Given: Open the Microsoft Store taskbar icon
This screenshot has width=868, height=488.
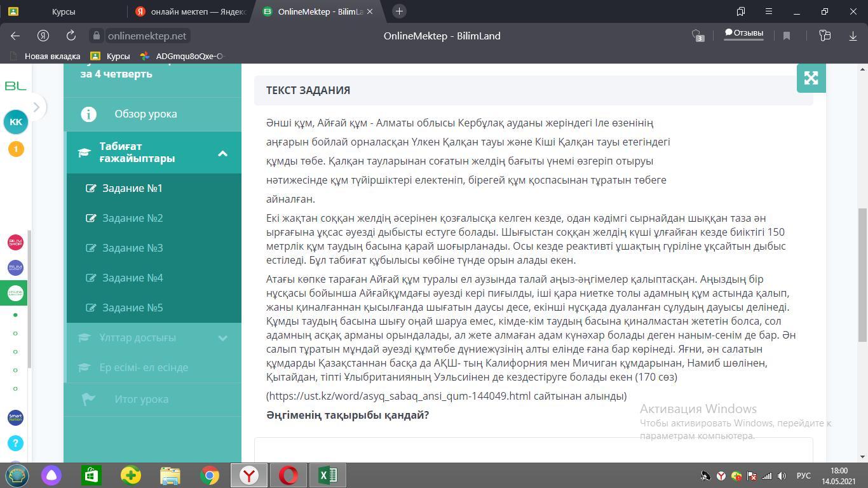Looking at the screenshot, I should (91, 475).
